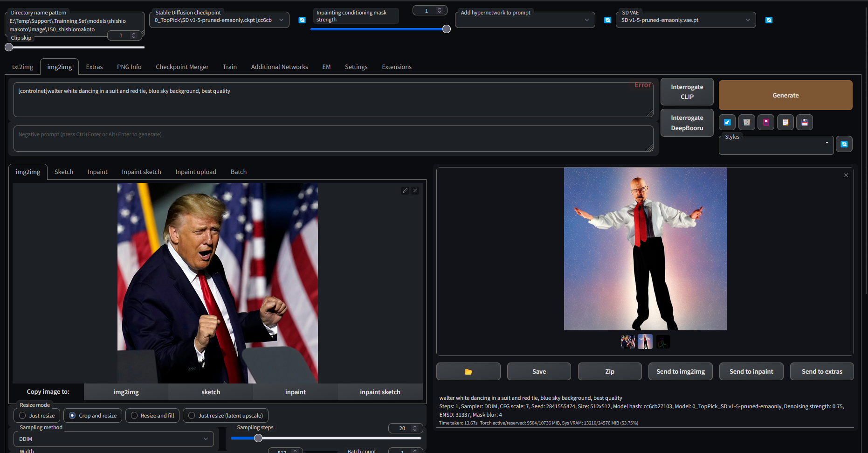
Task: Open Add hypernetwork to prompt dropdown
Action: 525,20
